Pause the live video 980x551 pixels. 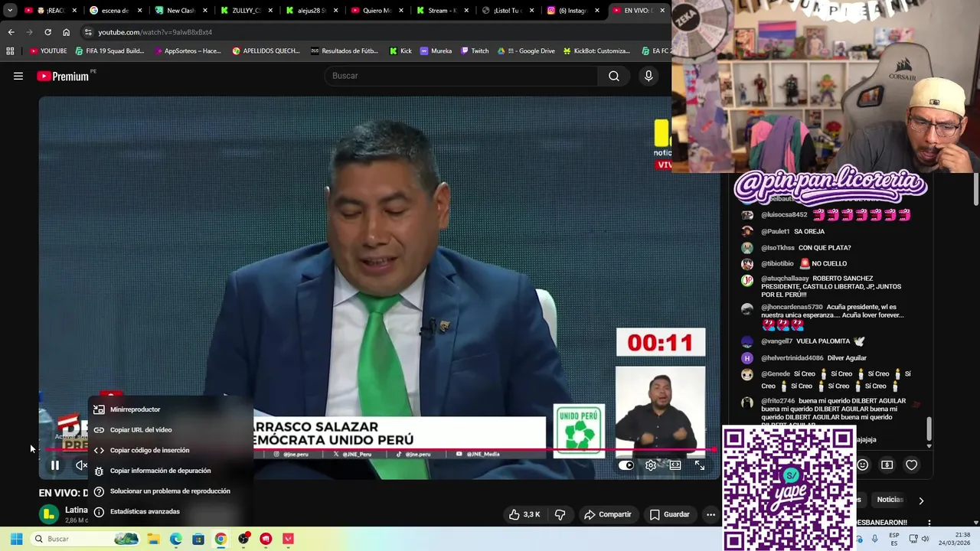point(55,465)
